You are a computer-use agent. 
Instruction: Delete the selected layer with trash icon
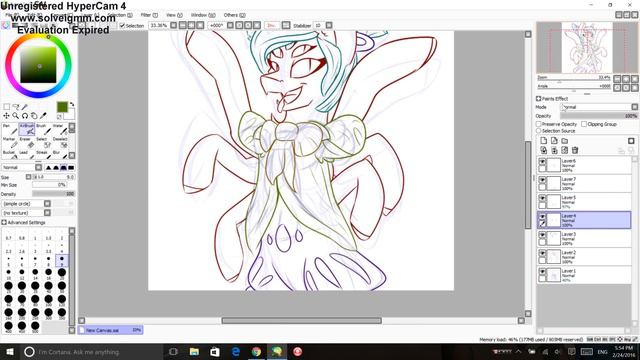[x=575, y=150]
